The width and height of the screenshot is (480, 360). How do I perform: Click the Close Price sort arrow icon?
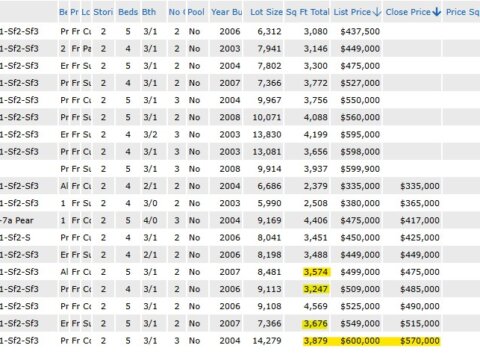click(436, 12)
